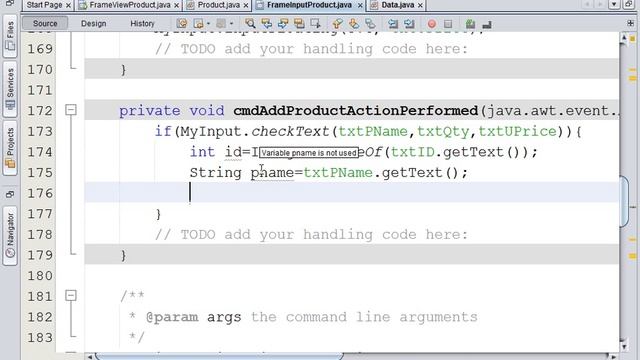Click the maximize editor window icon

629,4
